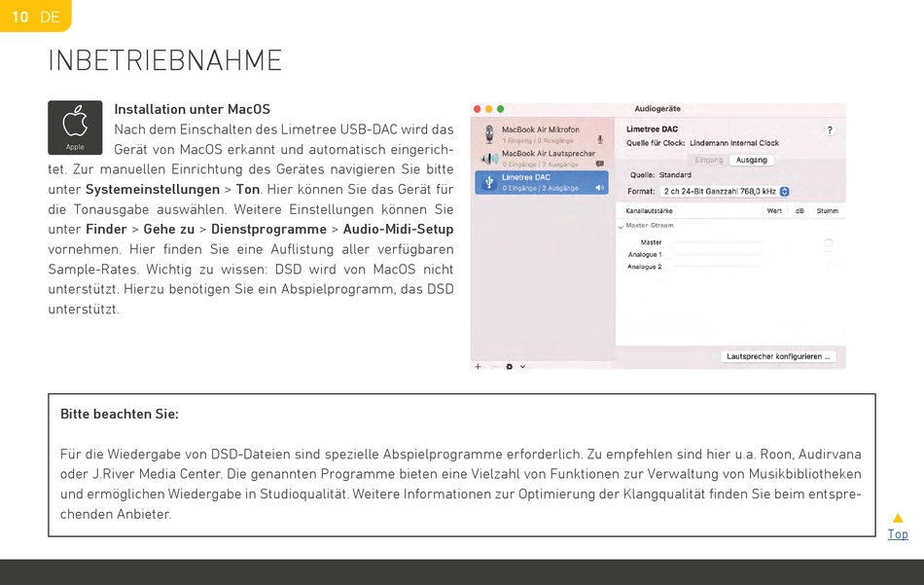The width and height of the screenshot is (924, 585).
Task: Collapse the Master-Stream section
Action: tap(621, 226)
